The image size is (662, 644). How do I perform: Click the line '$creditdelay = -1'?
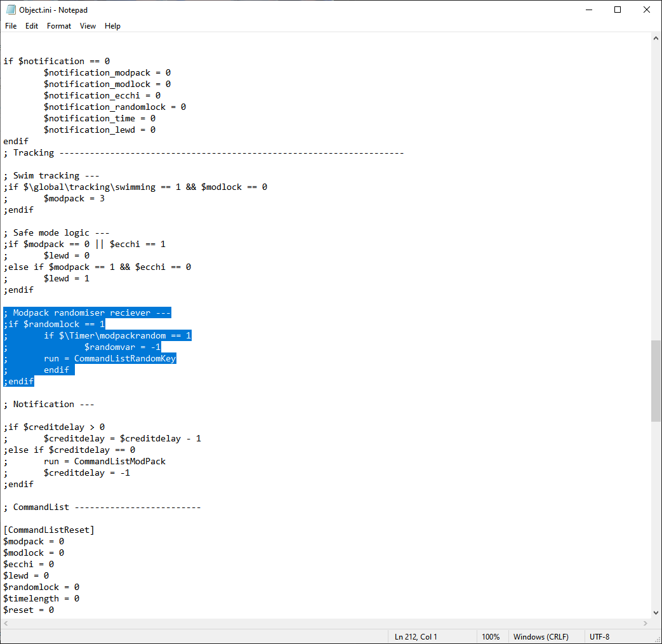(87, 473)
